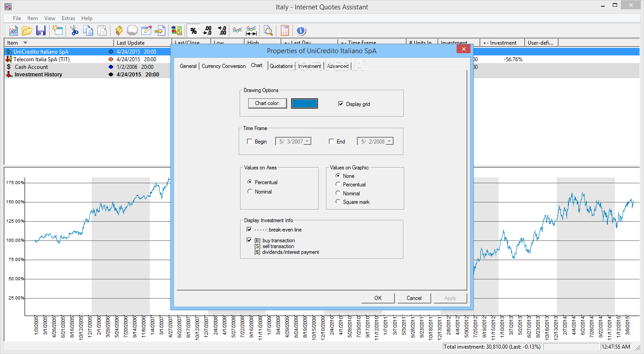Open the calculator toolbar icon
The height and width of the screenshot is (354, 644).
point(284,30)
